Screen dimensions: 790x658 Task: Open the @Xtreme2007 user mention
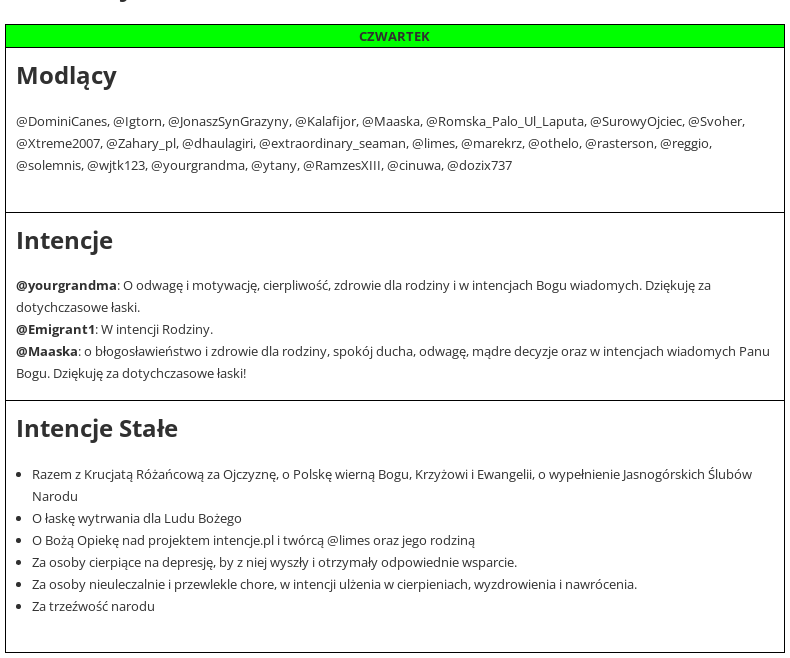click(58, 143)
